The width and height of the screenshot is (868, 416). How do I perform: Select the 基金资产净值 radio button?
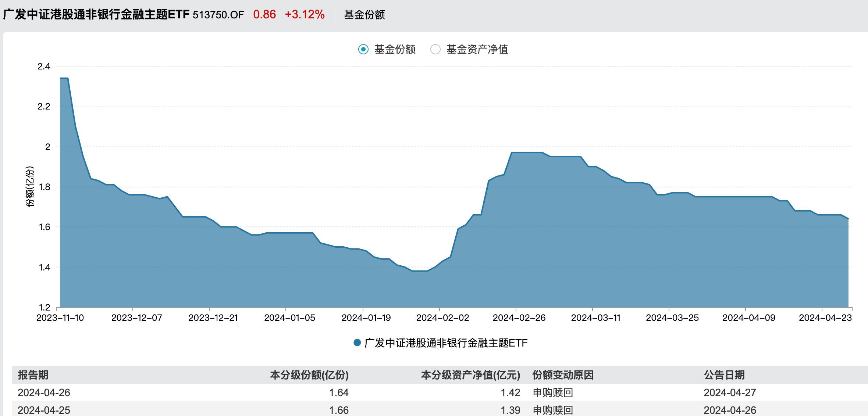pos(435,49)
